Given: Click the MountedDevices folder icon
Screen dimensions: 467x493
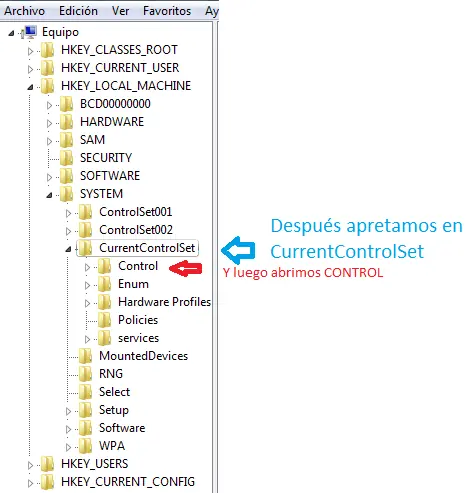Looking at the screenshot, I should [86, 356].
